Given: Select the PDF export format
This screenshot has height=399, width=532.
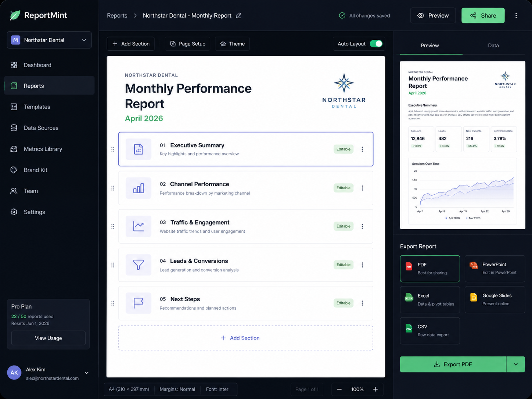Looking at the screenshot, I should point(430,269).
